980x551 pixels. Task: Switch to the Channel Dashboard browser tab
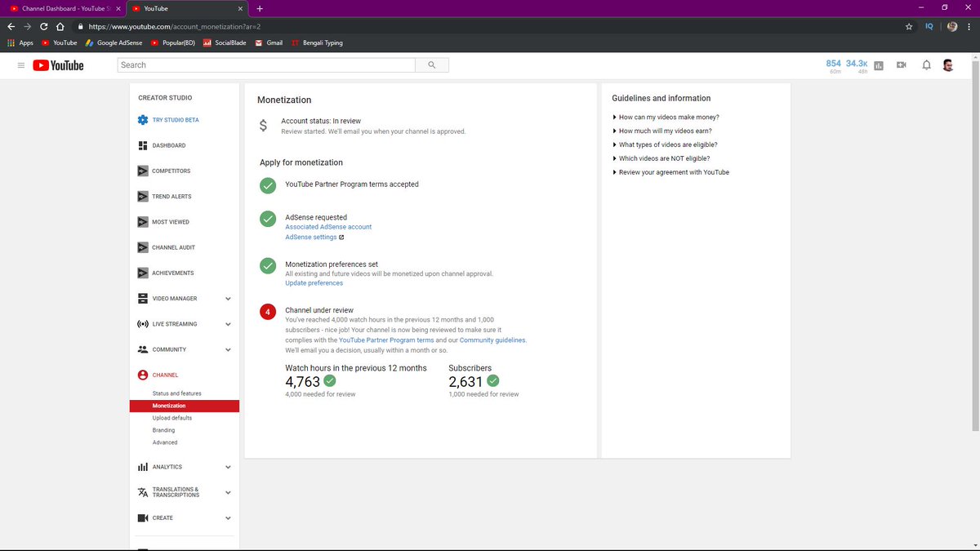65,8
